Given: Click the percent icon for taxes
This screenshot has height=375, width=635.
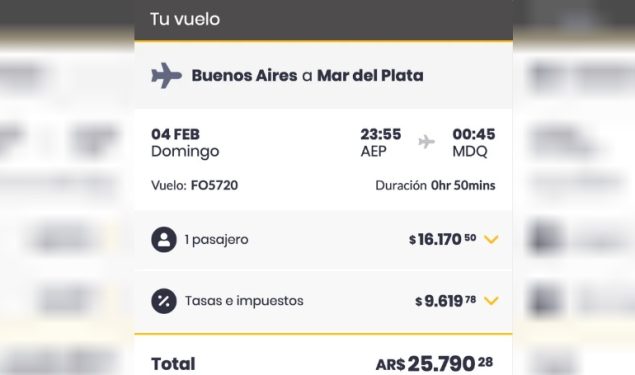Looking at the screenshot, I should tap(164, 301).
